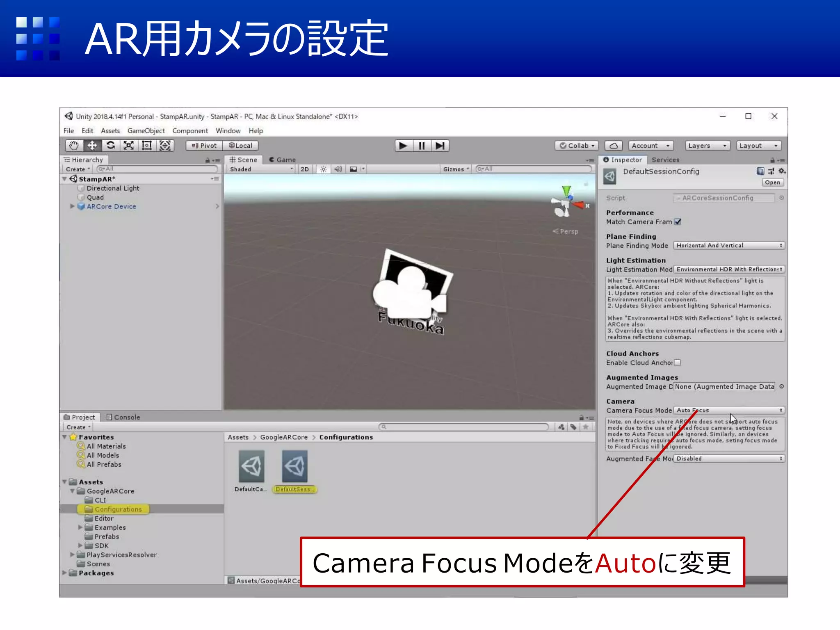The height and width of the screenshot is (630, 840).
Task: Click the scene orientation gizmo
Action: [568, 203]
